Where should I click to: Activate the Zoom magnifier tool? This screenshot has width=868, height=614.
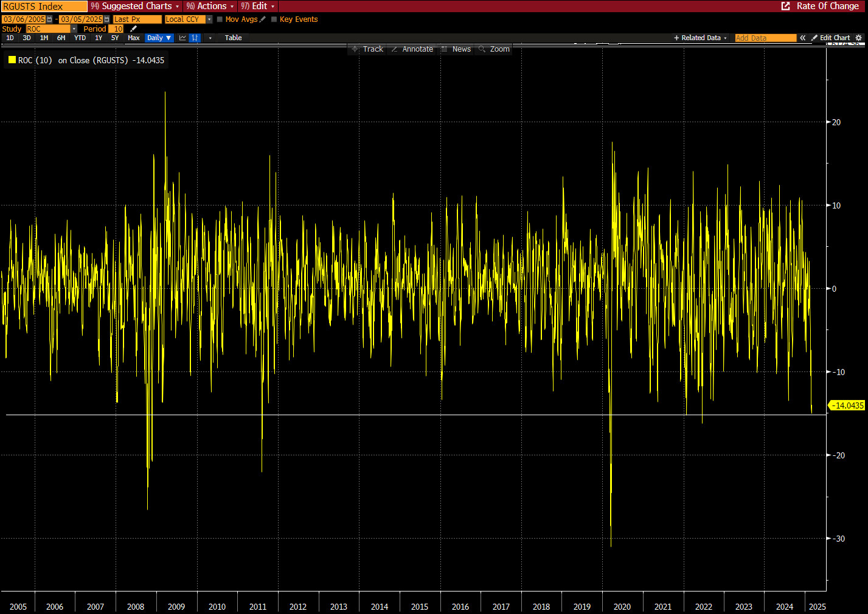(494, 49)
